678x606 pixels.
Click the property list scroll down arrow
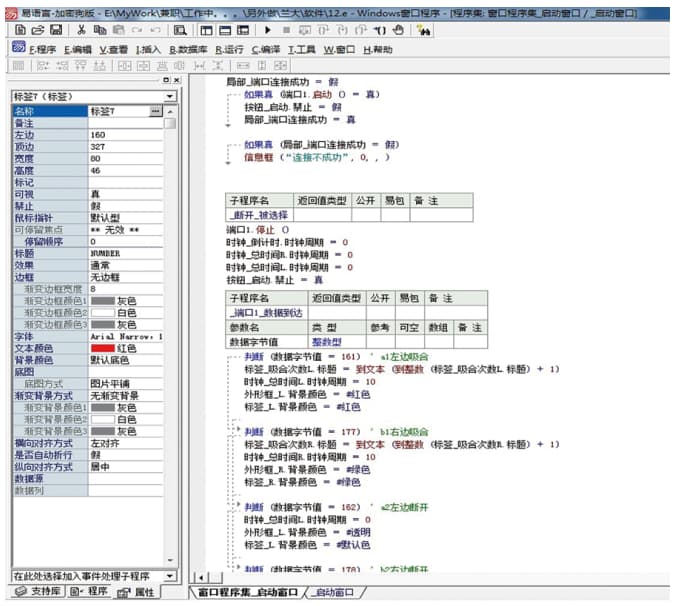[x=170, y=560]
